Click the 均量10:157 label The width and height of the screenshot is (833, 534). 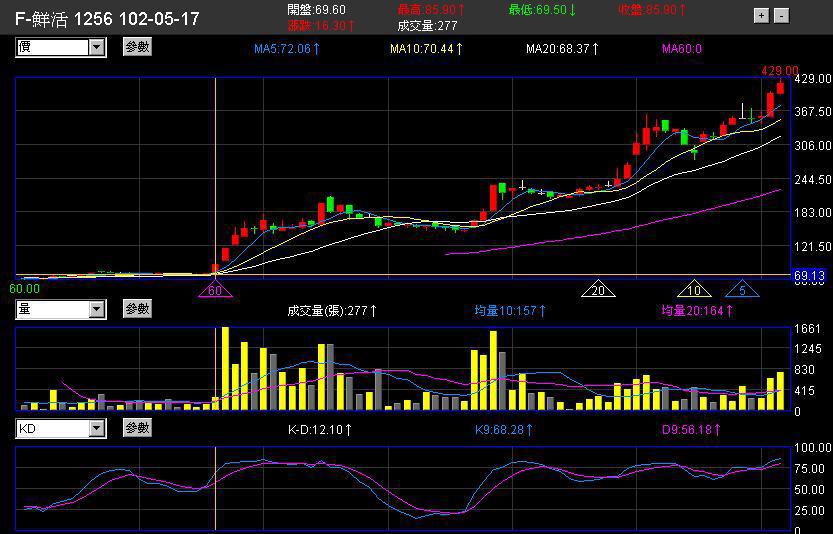tap(510, 311)
